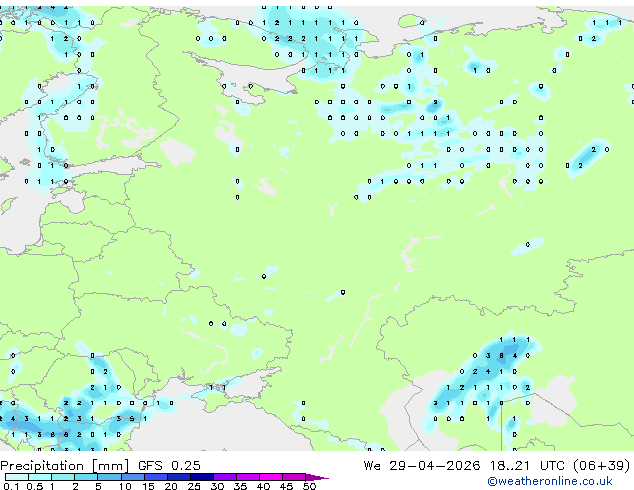
Task: Select the "GFS 0.25" model label
Action: (x=169, y=466)
